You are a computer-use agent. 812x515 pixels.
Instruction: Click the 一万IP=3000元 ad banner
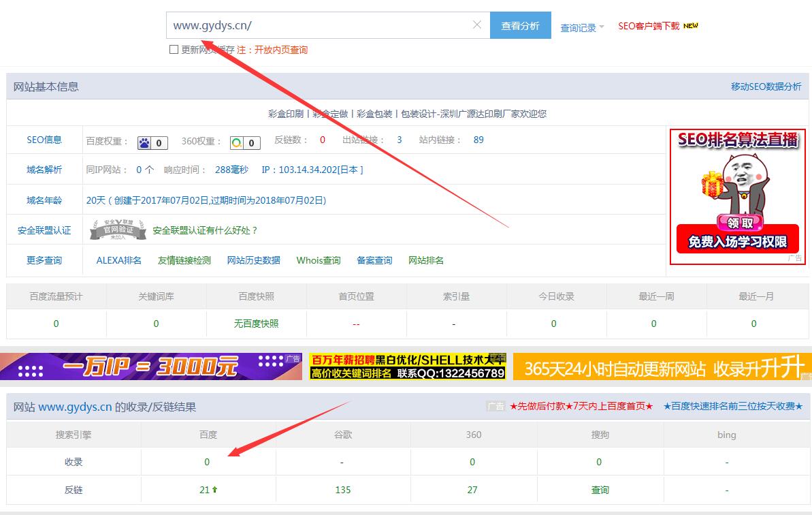[x=150, y=366]
